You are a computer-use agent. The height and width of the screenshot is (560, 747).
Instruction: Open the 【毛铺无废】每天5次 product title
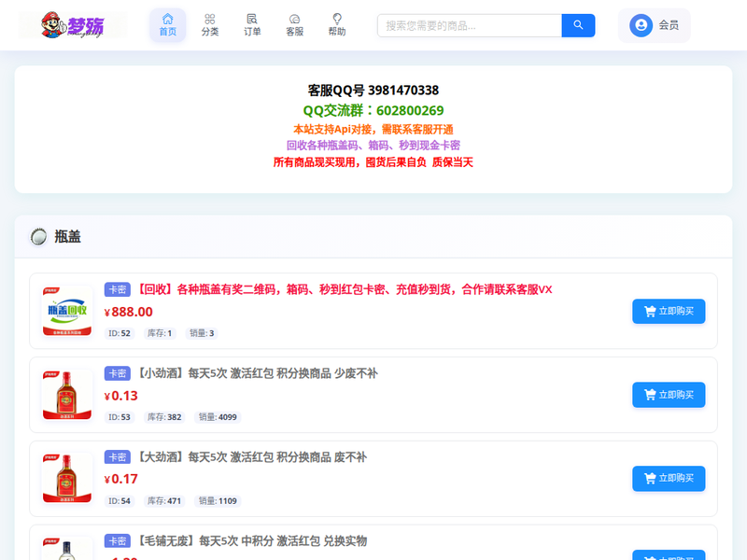[x=252, y=541]
